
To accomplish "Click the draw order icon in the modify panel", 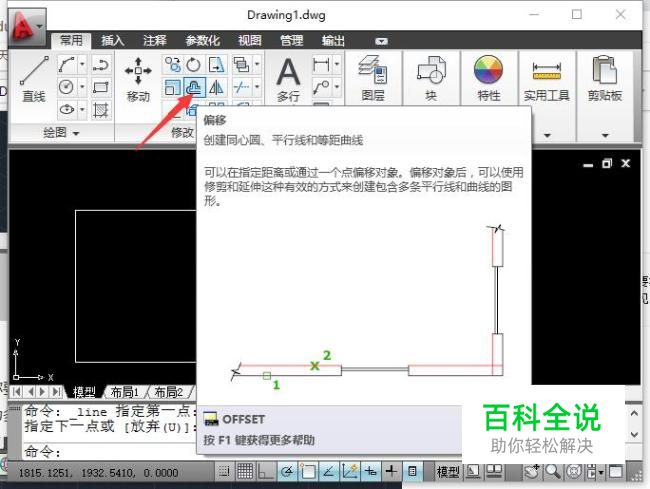I will (x=242, y=65).
